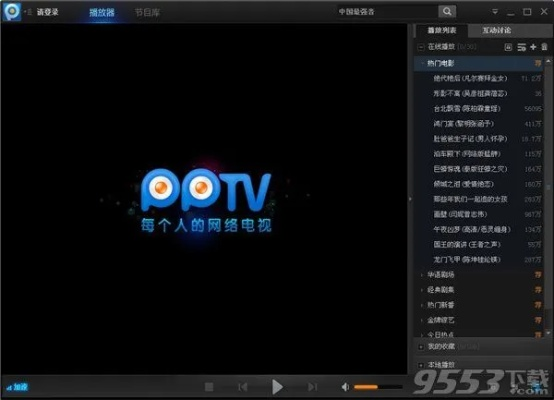Click the plus icon to add to playlist
The width and height of the screenshot is (554, 400).
[x=533, y=47]
